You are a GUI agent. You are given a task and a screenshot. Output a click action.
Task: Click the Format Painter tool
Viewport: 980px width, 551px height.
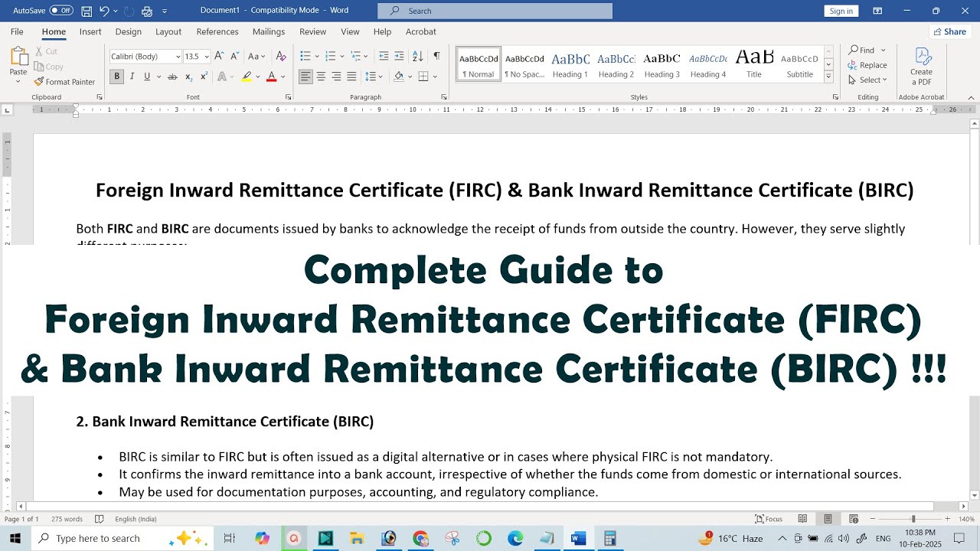pyautogui.click(x=64, y=82)
